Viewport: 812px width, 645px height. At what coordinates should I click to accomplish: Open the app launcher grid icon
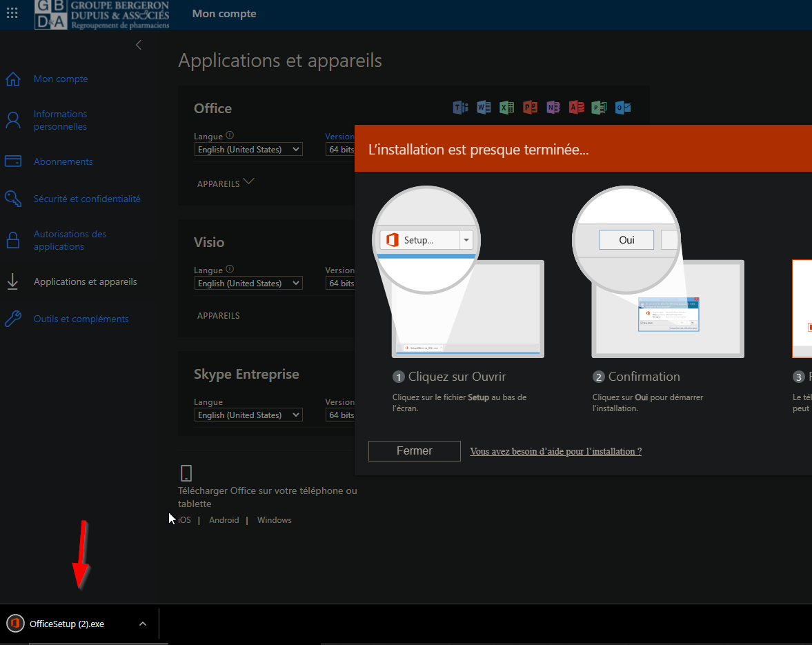(x=12, y=13)
